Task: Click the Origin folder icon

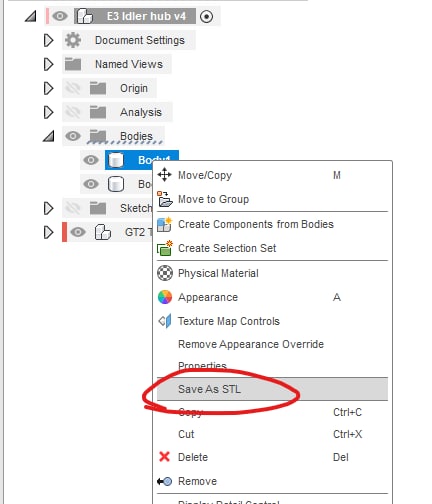Action: (98, 88)
